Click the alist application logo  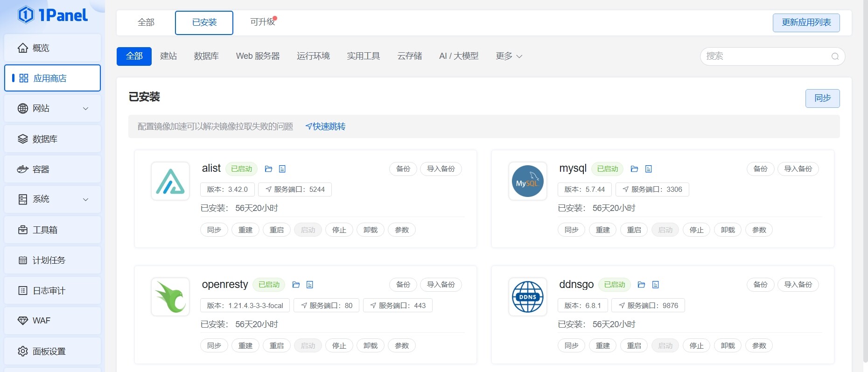click(x=170, y=181)
